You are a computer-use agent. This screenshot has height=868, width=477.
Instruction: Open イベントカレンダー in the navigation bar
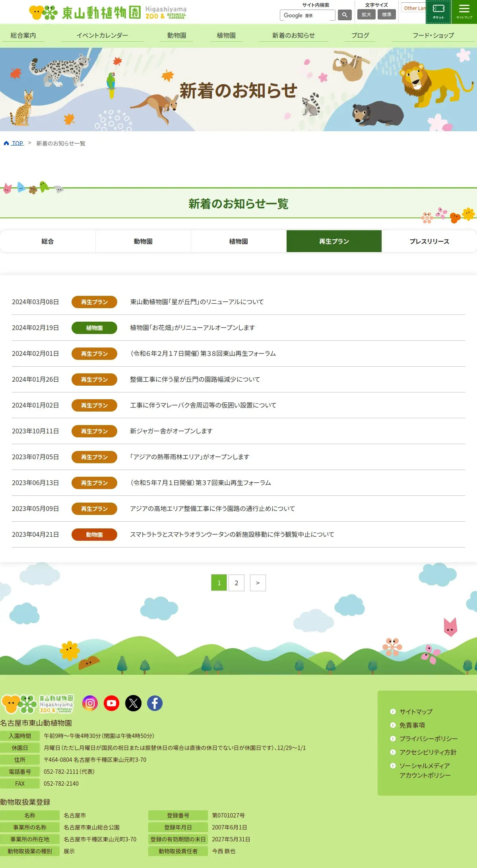102,35
